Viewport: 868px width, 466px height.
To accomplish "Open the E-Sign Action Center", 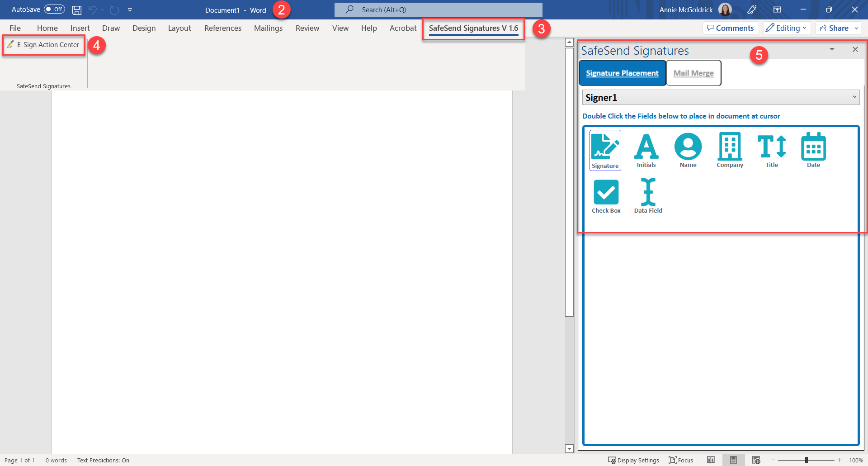I will 43,44.
